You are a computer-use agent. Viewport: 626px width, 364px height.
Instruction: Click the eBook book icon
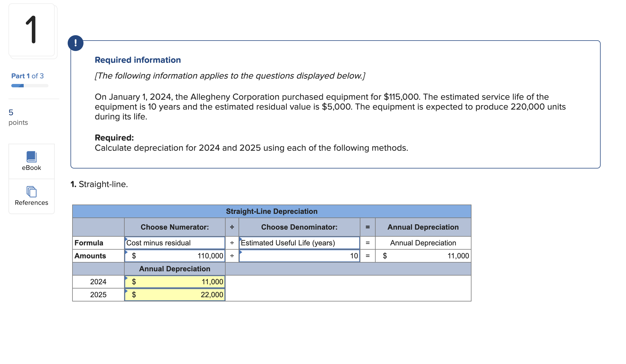coord(31,156)
